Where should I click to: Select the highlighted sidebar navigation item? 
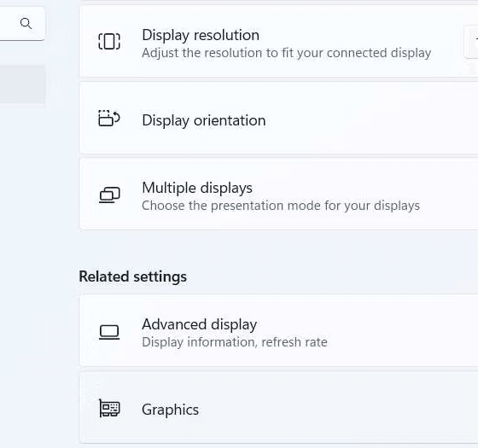pyautogui.click(x=22, y=84)
